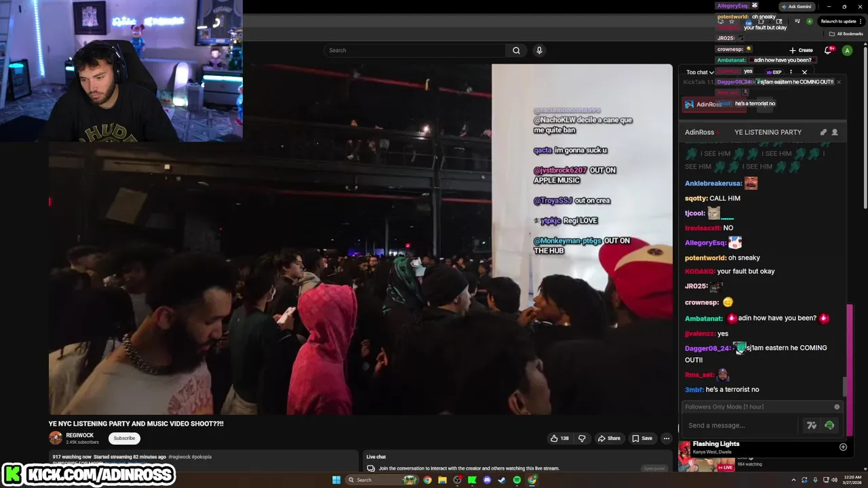Open Google Chrome from the taskbar

(427, 480)
